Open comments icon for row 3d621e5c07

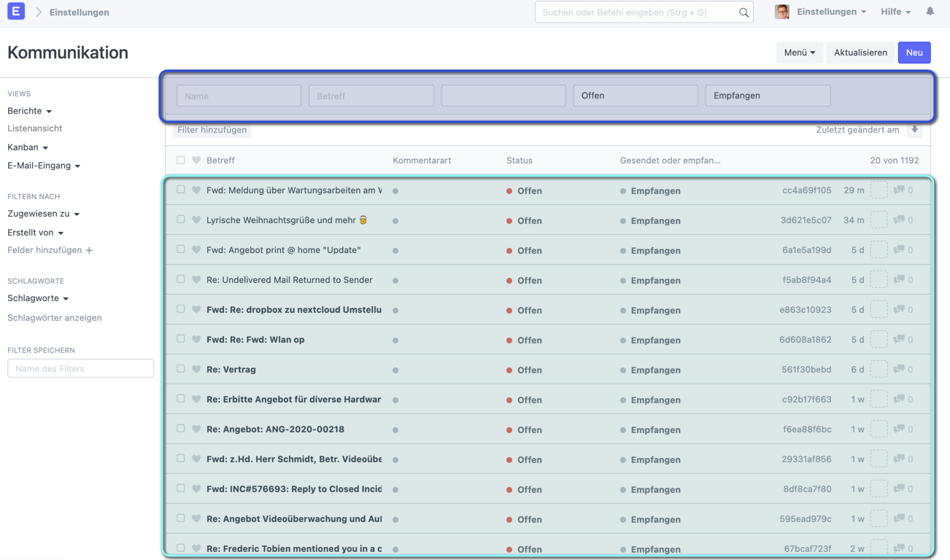pyautogui.click(x=899, y=220)
